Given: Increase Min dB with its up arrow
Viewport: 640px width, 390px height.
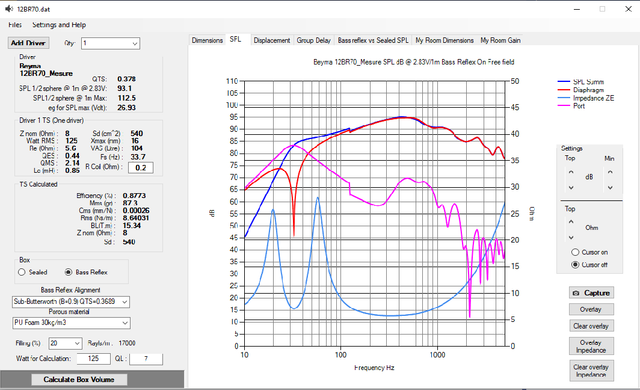Looking at the screenshot, I should tap(610, 172).
